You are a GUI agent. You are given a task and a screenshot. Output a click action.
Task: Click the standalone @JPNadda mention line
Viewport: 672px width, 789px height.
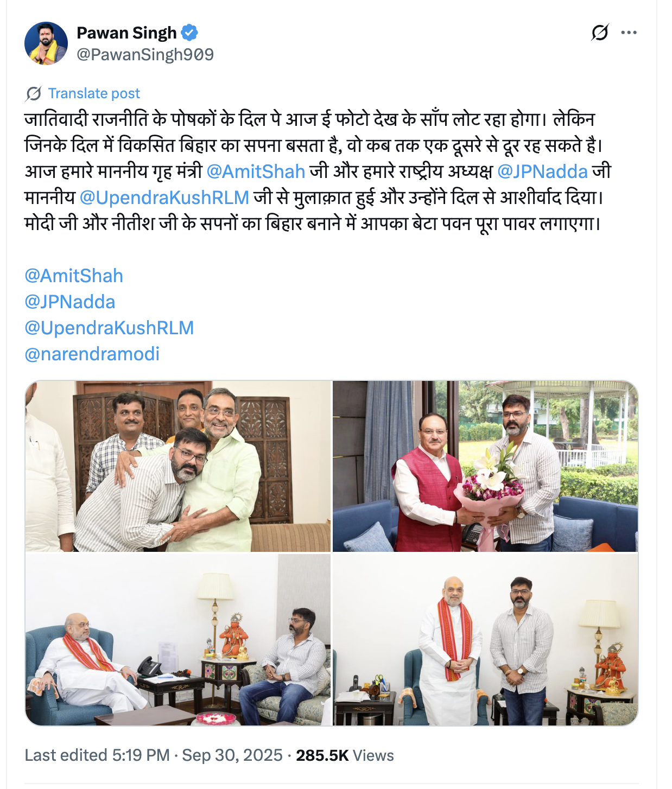coord(70,302)
